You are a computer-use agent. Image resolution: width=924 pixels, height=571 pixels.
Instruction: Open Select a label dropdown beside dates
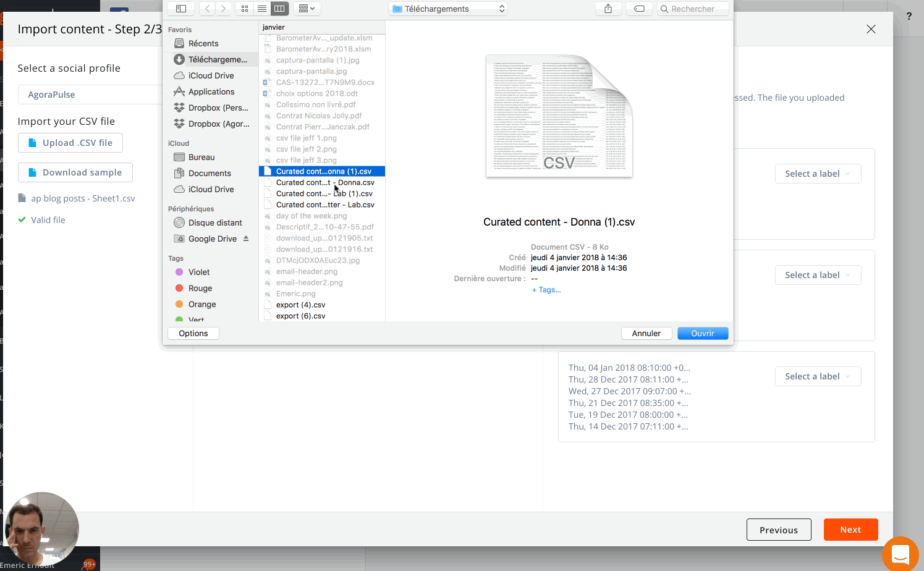(817, 376)
